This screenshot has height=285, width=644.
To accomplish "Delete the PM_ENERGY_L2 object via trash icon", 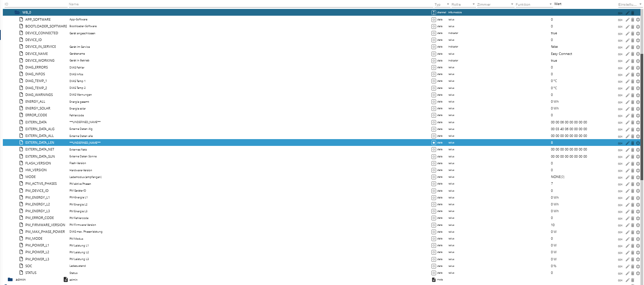I will tap(633, 205).
